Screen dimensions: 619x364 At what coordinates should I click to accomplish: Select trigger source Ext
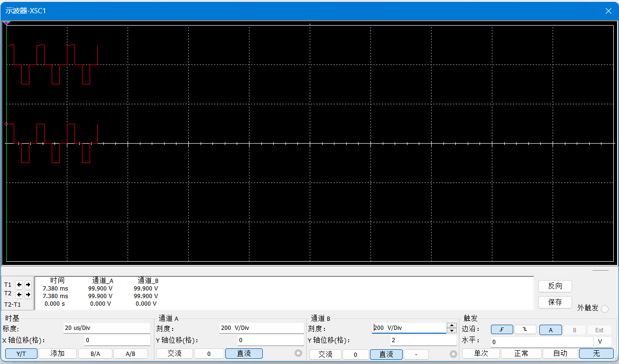(x=600, y=330)
